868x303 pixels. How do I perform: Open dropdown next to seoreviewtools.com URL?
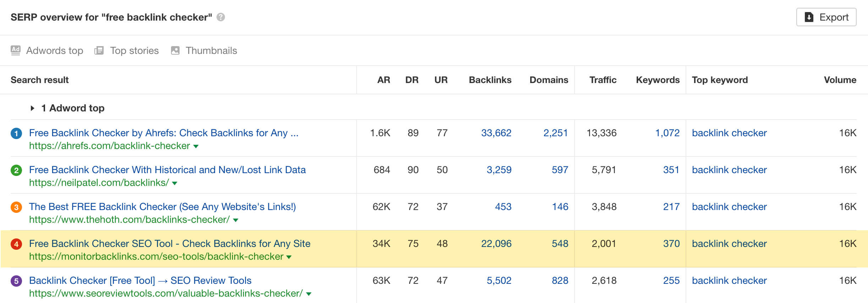pos(309,294)
